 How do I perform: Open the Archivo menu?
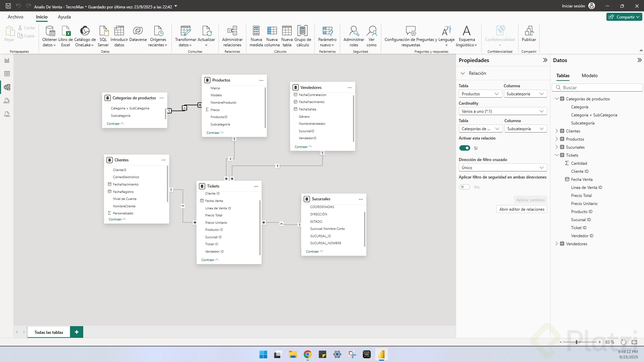[x=15, y=17]
